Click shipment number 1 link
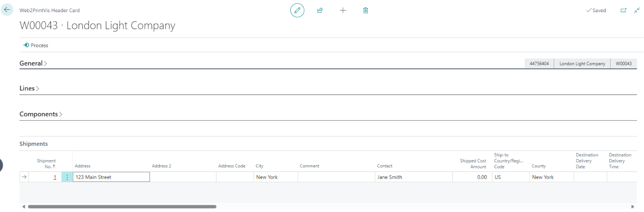This screenshot has height=212, width=644. click(x=54, y=177)
